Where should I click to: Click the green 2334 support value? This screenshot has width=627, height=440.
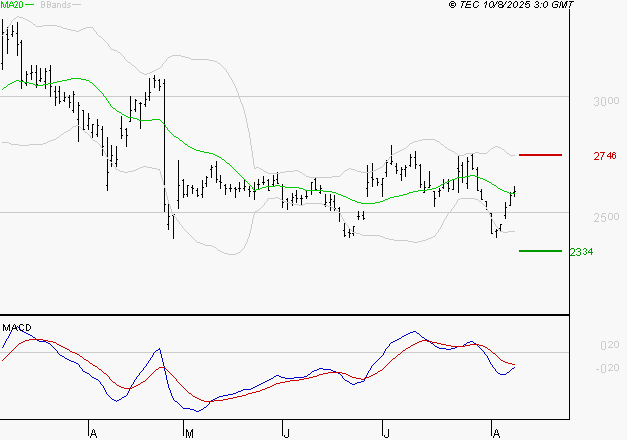581,252
